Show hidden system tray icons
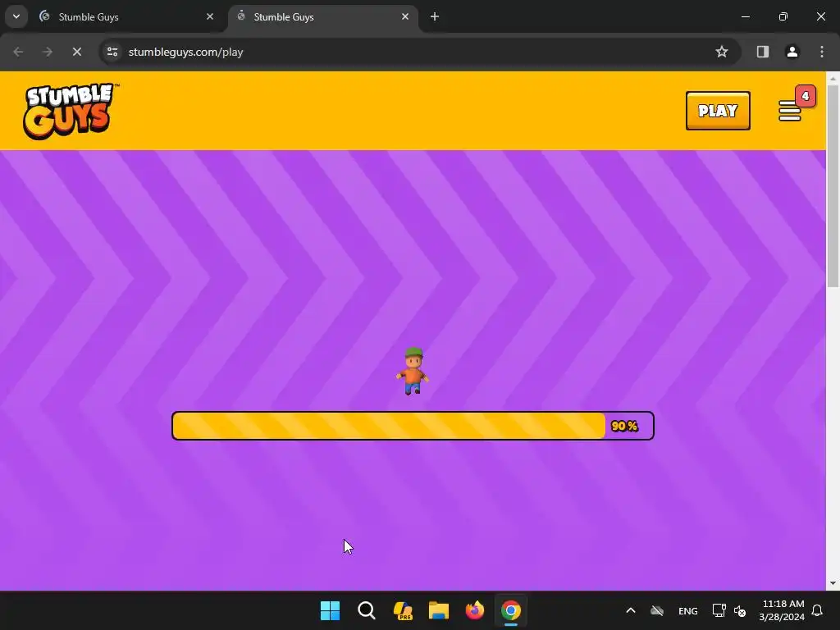The width and height of the screenshot is (840, 630). [631, 610]
